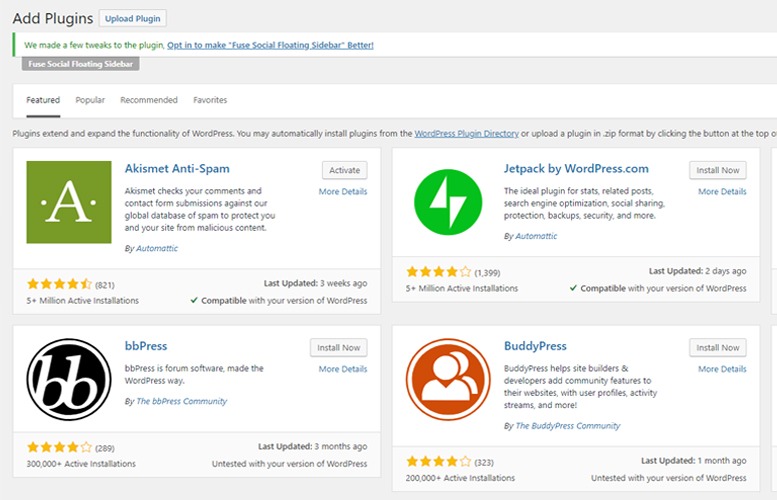777x500 pixels.
Task: Click the bbPress (289) ratings count
Action: (105, 448)
